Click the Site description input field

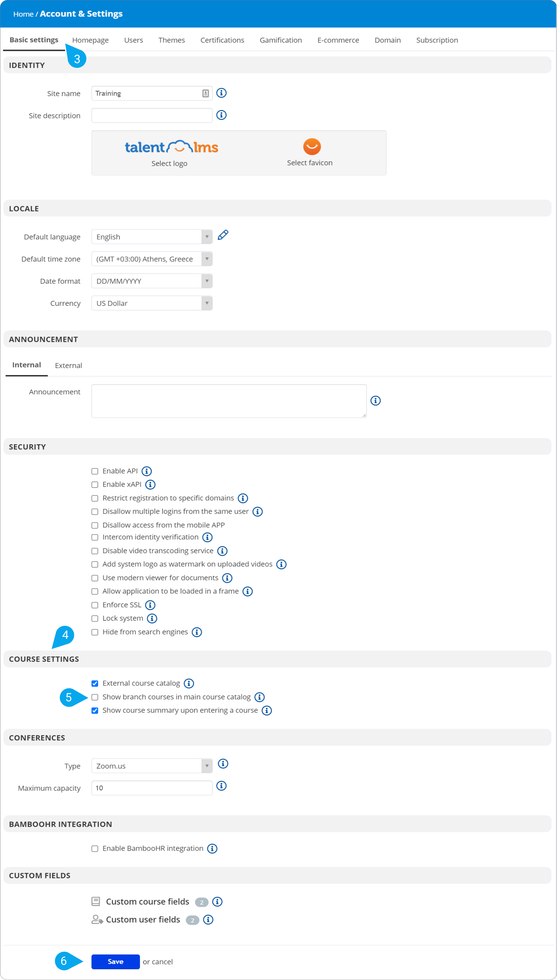152,115
